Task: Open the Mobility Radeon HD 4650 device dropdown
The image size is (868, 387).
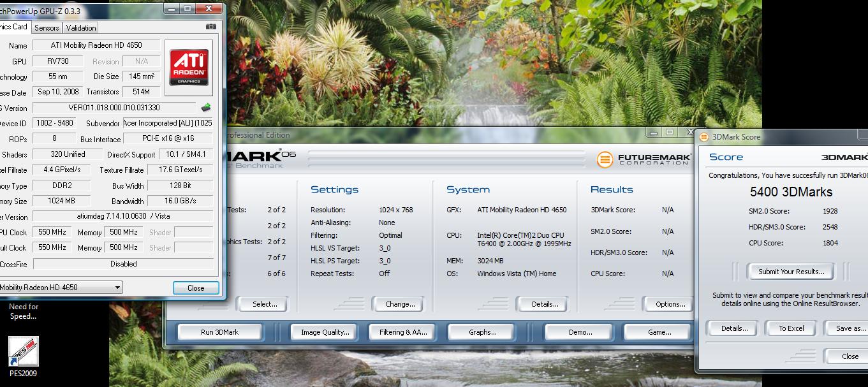Action: [61, 288]
